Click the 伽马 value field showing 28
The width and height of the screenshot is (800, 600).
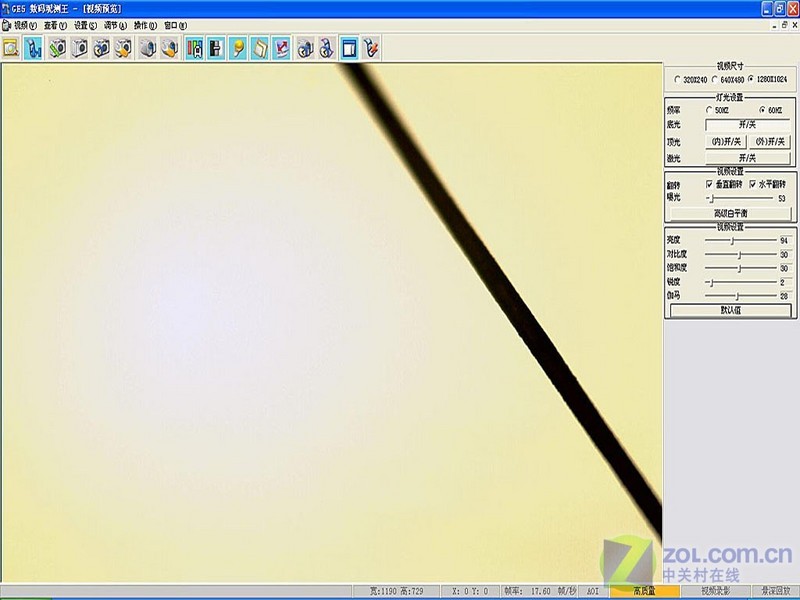(784, 296)
